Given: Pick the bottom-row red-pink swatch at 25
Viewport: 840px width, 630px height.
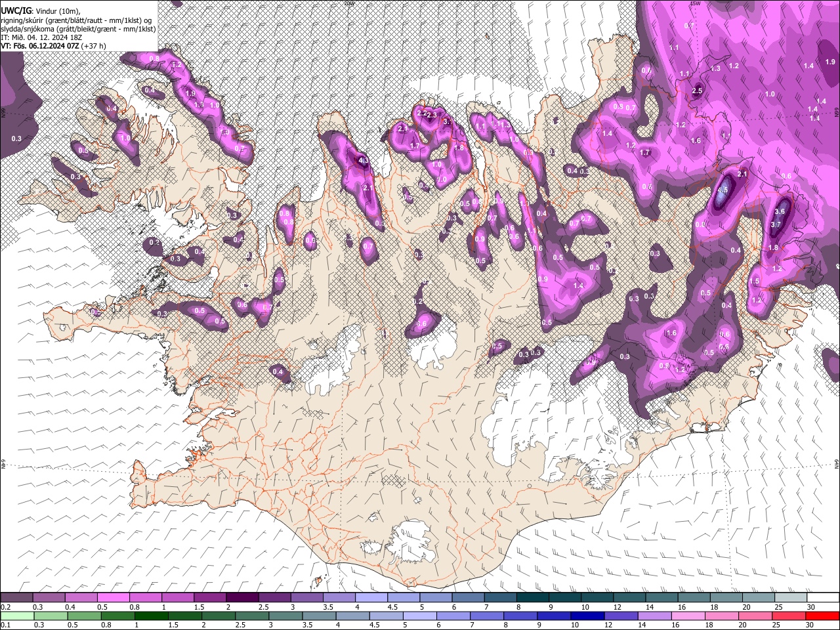Looking at the screenshot, I should (789, 616).
